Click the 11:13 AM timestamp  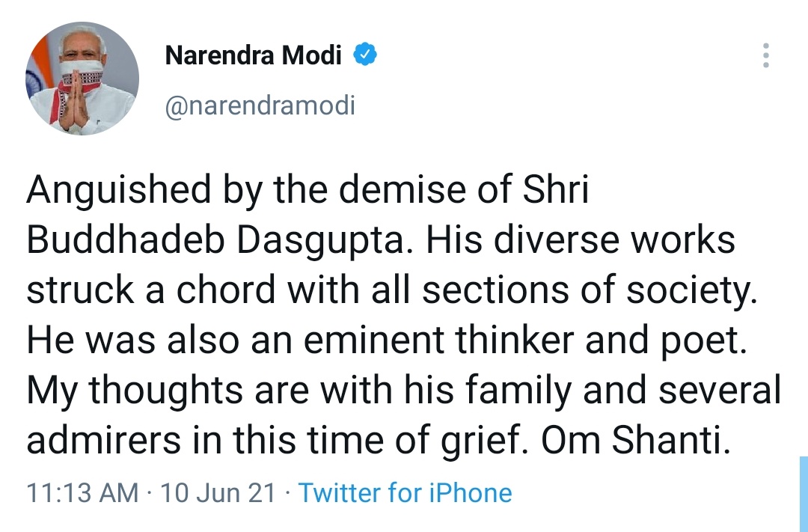click(x=82, y=492)
